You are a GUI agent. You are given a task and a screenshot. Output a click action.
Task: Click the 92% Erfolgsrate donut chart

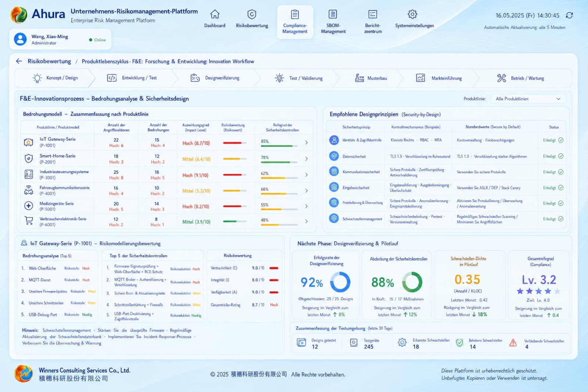340,282
